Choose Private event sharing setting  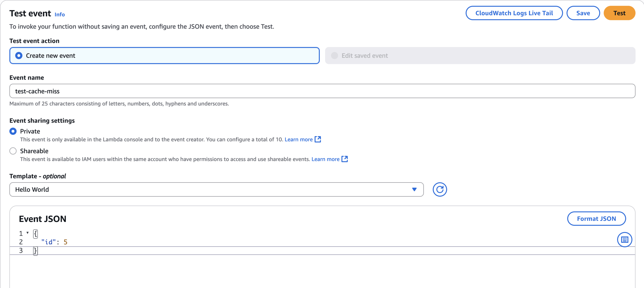[x=13, y=131]
